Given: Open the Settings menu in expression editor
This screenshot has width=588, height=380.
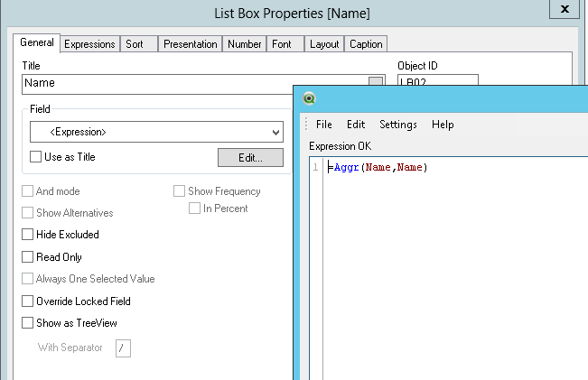Looking at the screenshot, I should click(398, 125).
